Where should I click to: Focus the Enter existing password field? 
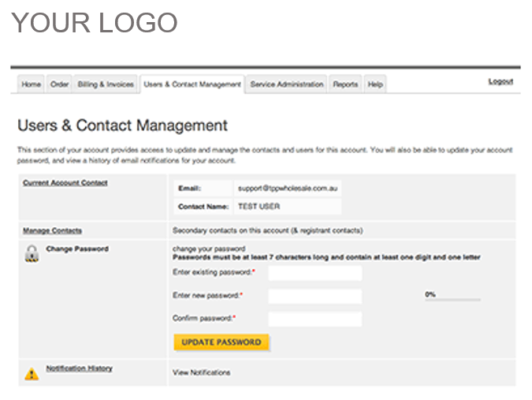314,273
